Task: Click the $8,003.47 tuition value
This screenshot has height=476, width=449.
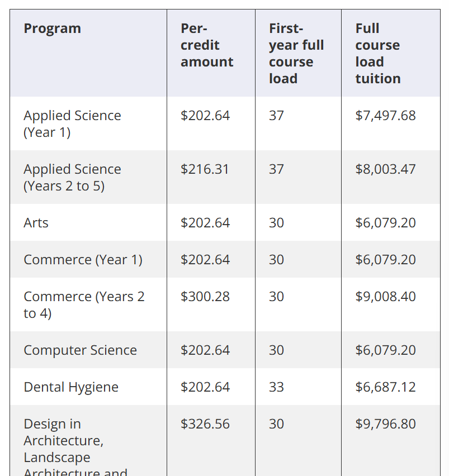Action: click(x=385, y=169)
